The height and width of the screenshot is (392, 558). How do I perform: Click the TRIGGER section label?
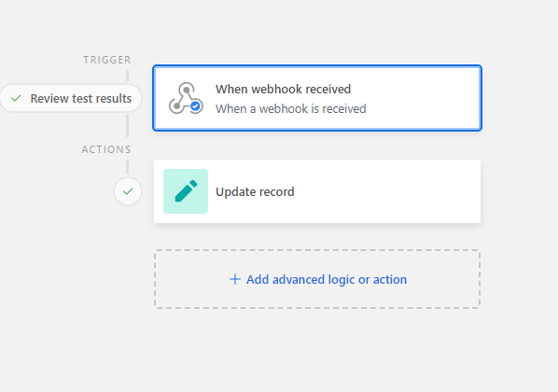pos(107,60)
